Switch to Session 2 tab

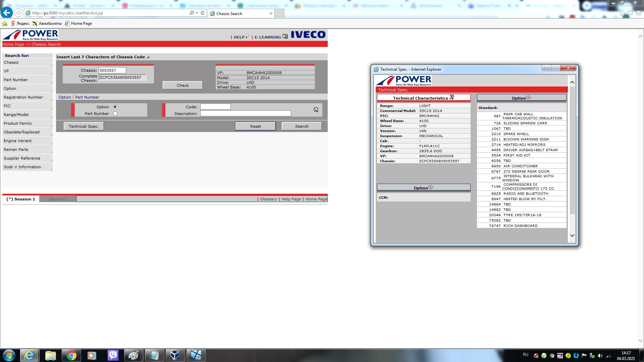[58, 199]
